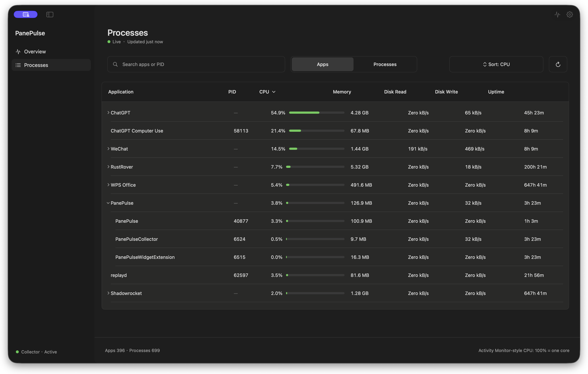Click the 200h 21m uptime value

tap(535, 167)
